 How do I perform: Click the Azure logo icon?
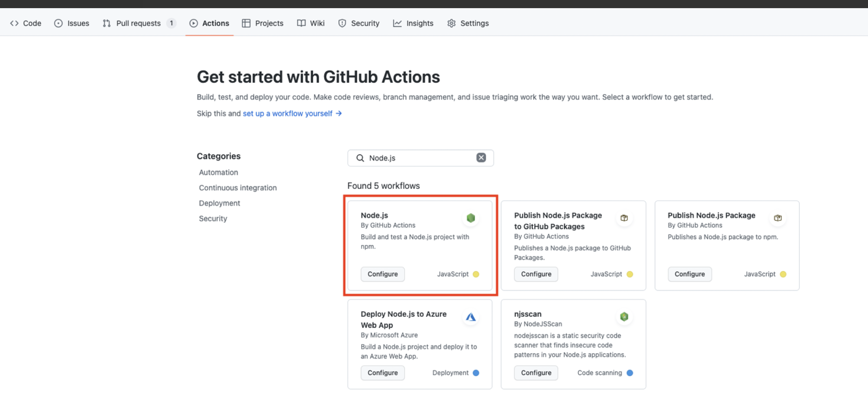pos(471,317)
